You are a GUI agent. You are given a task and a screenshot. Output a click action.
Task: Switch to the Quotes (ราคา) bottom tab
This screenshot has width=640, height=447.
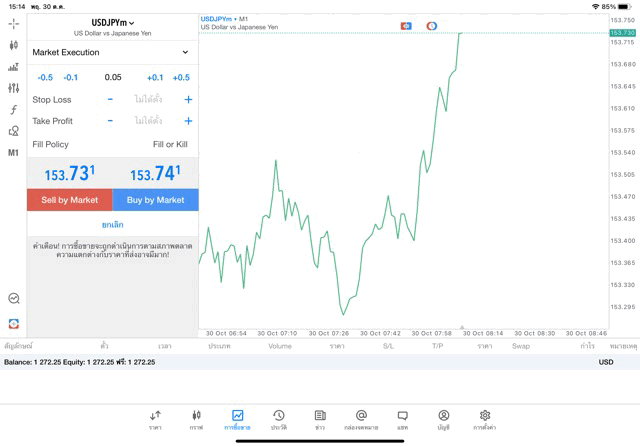[x=155, y=419]
